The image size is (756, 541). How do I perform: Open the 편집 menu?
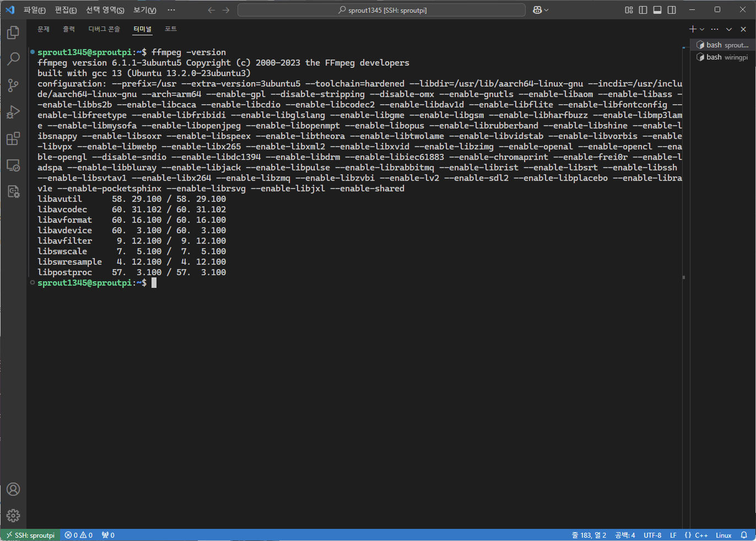pos(66,10)
